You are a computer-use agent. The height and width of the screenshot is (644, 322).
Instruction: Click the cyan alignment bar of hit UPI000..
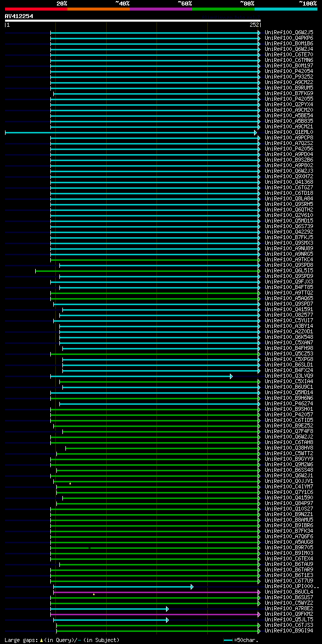[123, 587]
